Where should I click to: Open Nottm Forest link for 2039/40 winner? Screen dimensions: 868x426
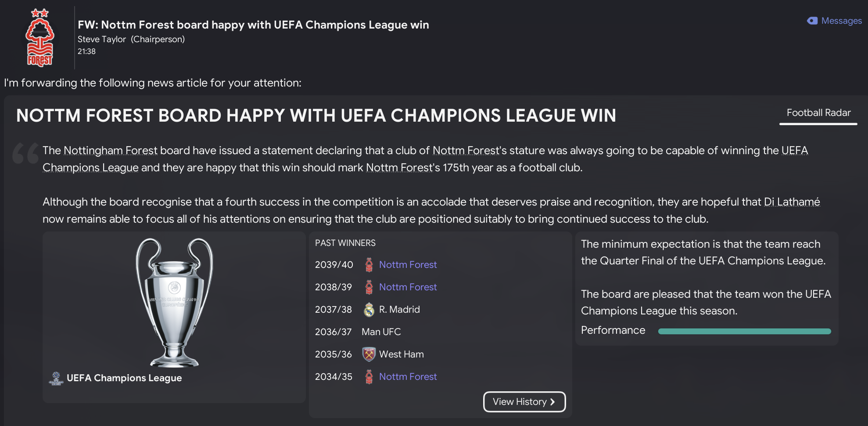[408, 265]
